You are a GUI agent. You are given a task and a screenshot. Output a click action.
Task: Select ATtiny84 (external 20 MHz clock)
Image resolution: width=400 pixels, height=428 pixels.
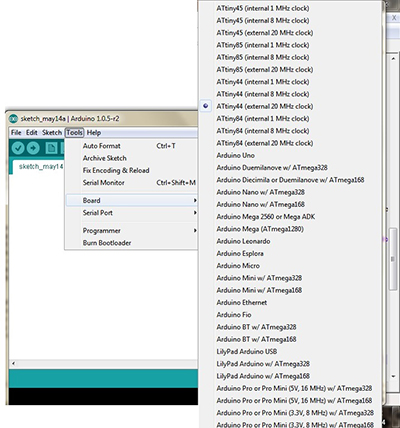265,143
